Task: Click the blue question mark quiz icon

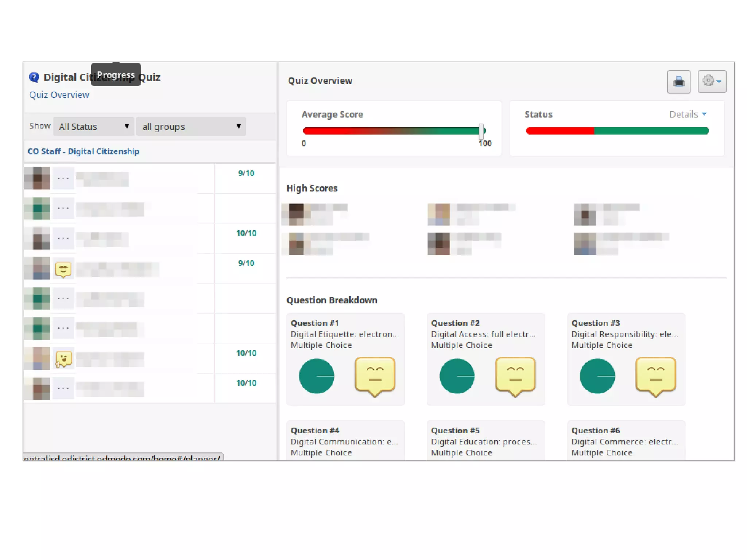Action: pos(34,77)
